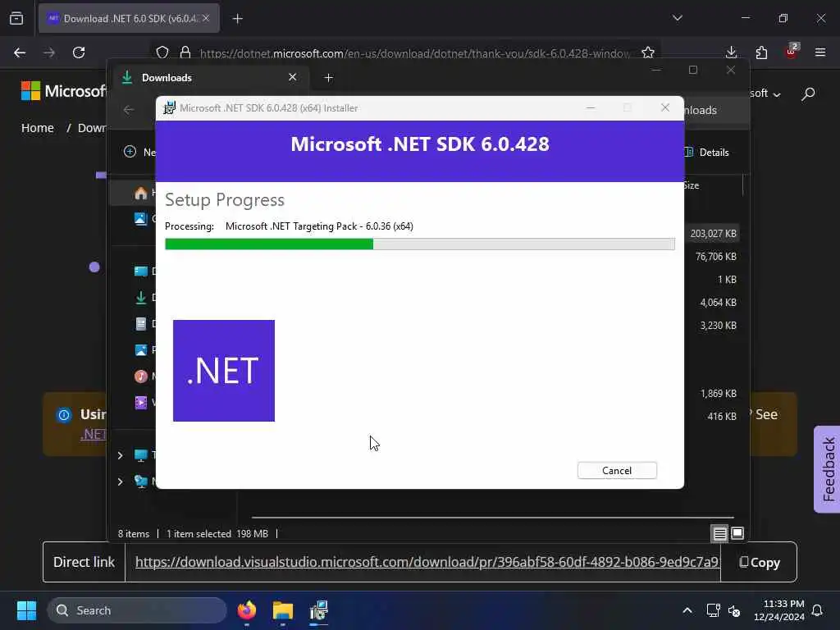Select the file sized 203,027 KB

713,234
